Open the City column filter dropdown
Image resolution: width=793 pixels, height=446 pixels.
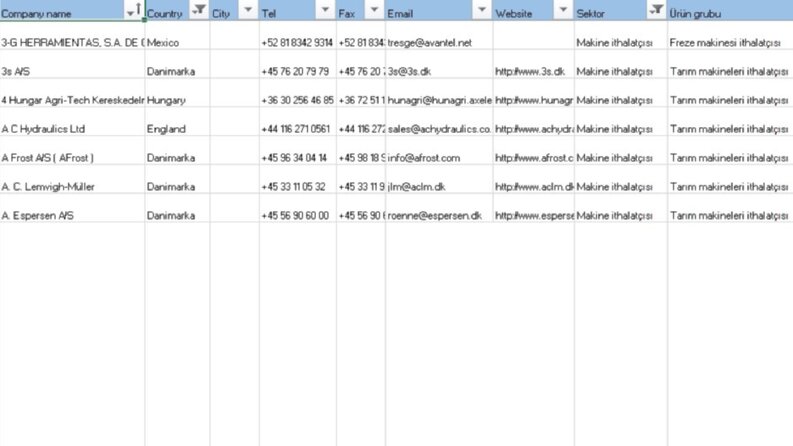(248, 10)
